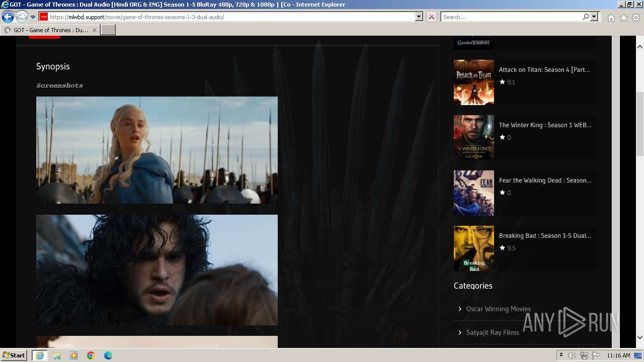
Task: Click the Winter King rating star
Action: pos(502,137)
